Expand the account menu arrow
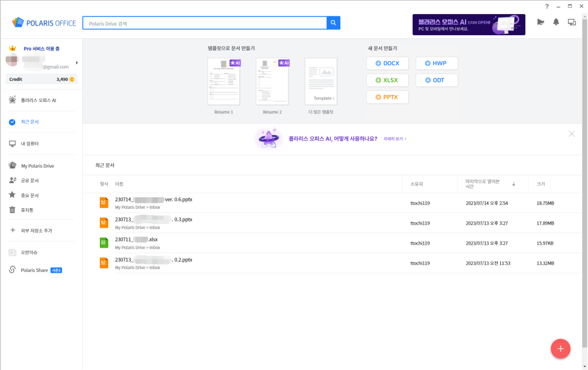This screenshot has height=370, width=588. (x=77, y=63)
